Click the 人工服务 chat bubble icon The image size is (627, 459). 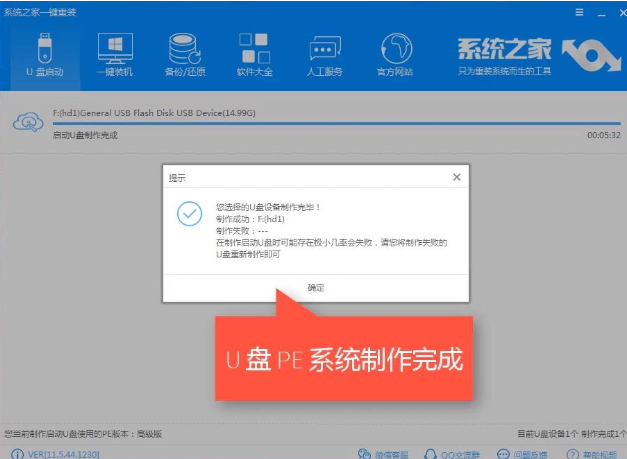pos(325,55)
